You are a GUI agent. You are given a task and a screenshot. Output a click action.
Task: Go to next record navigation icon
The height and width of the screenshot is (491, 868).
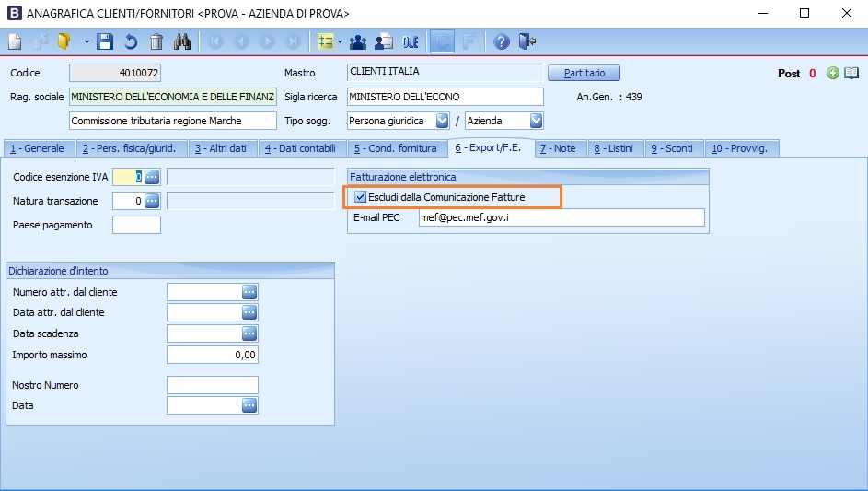[x=267, y=41]
